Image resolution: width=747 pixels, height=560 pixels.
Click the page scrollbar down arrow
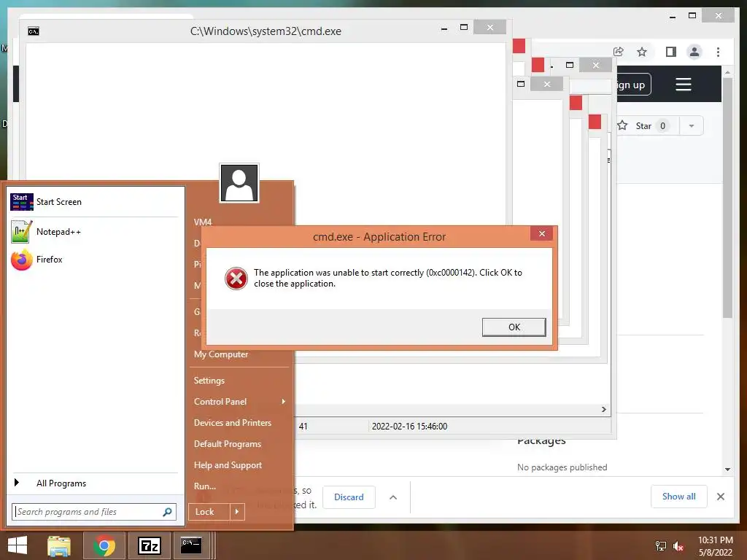[x=727, y=470]
